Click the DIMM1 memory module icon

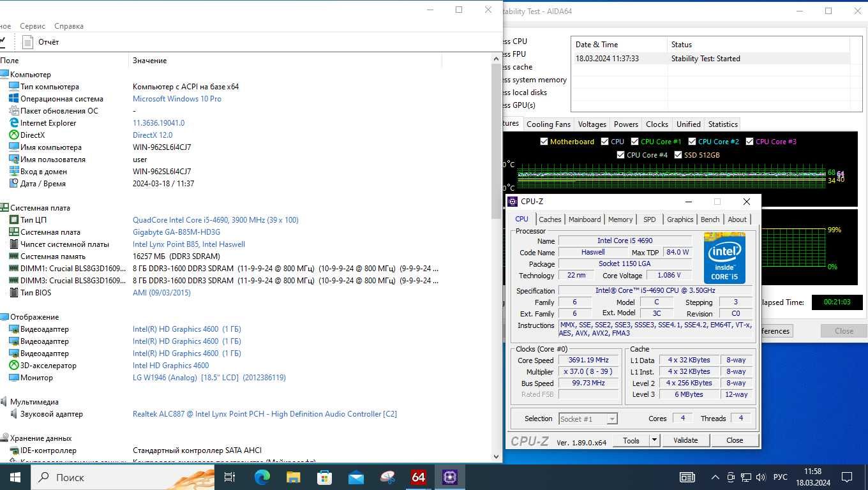tap(14, 269)
